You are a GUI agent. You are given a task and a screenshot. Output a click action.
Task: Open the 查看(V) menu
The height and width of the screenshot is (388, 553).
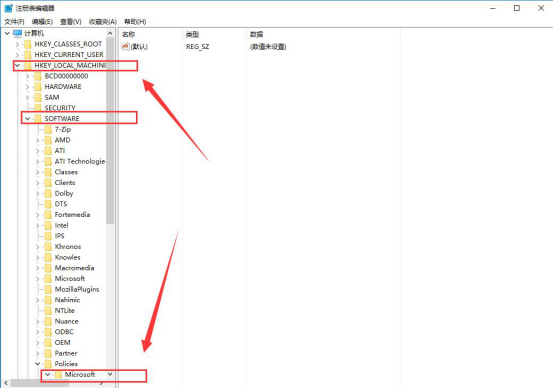tap(71, 22)
